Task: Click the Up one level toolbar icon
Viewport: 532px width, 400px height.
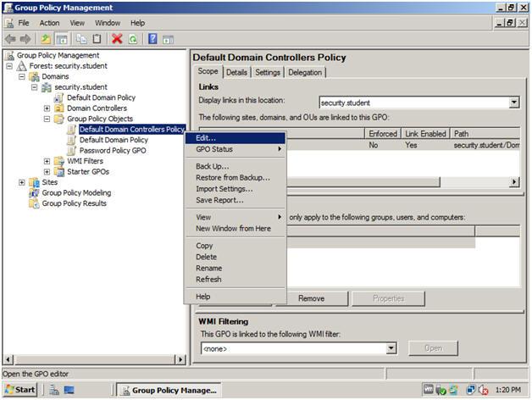Action: click(x=46, y=39)
